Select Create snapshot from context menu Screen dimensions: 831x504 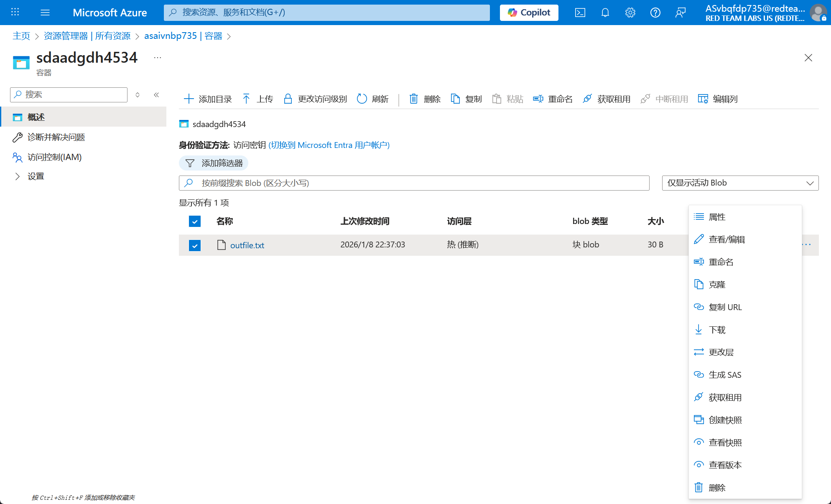[x=725, y=420]
